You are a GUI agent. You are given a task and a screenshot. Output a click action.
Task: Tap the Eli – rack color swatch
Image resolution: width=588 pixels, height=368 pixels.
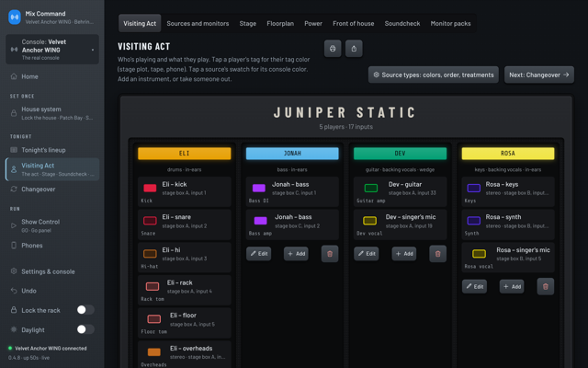(153, 286)
